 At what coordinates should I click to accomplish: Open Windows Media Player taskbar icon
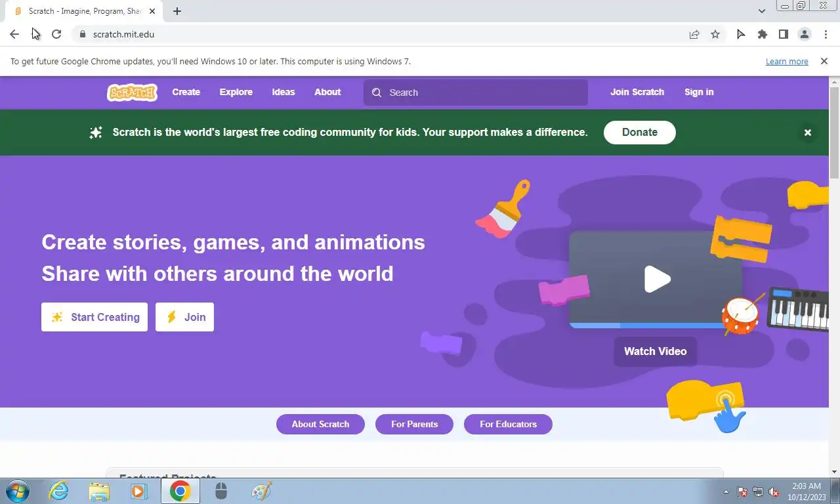pyautogui.click(x=138, y=491)
